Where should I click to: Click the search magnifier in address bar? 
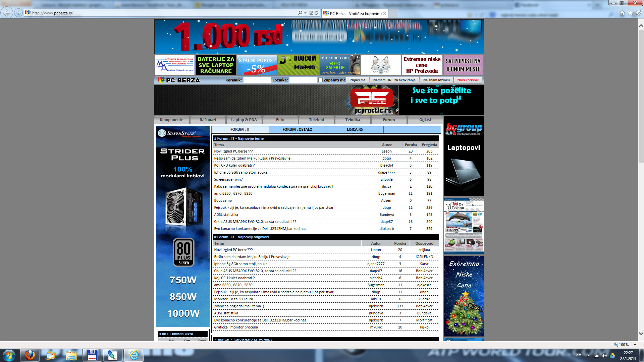point(300,13)
